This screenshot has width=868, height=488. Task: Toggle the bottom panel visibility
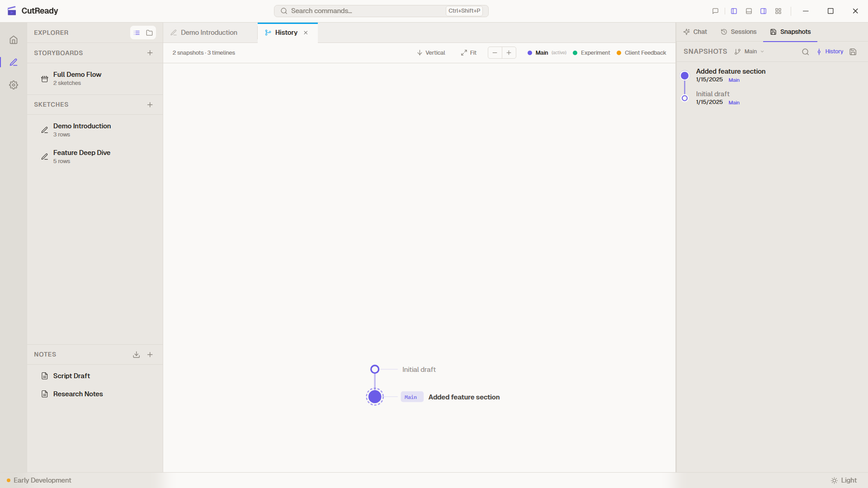(749, 11)
